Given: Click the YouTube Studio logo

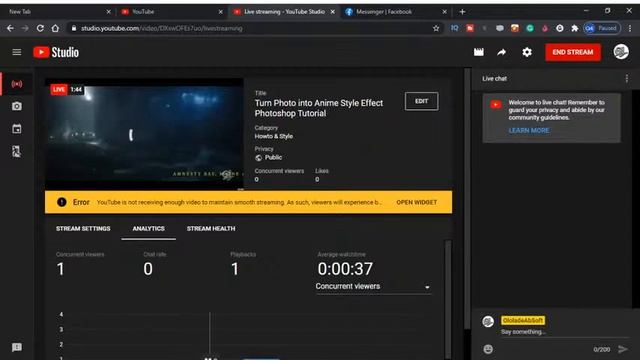Looking at the screenshot, I should (x=56, y=52).
